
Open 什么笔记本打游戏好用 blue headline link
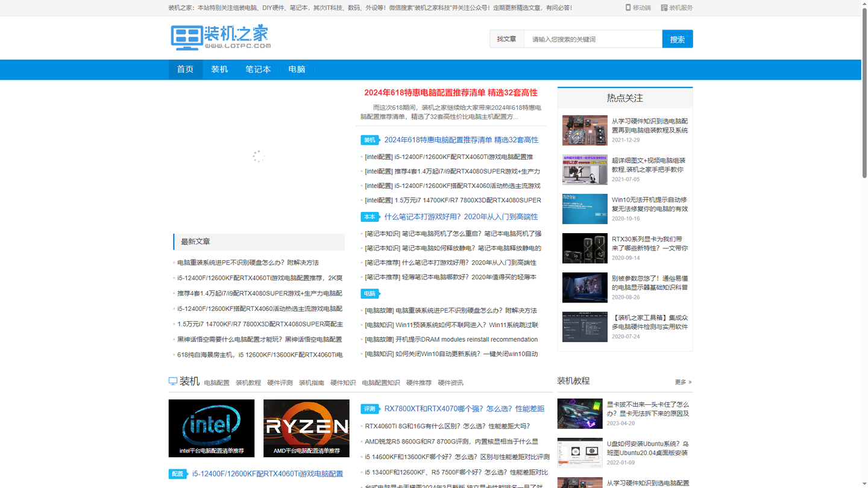pyautogui.click(x=462, y=217)
